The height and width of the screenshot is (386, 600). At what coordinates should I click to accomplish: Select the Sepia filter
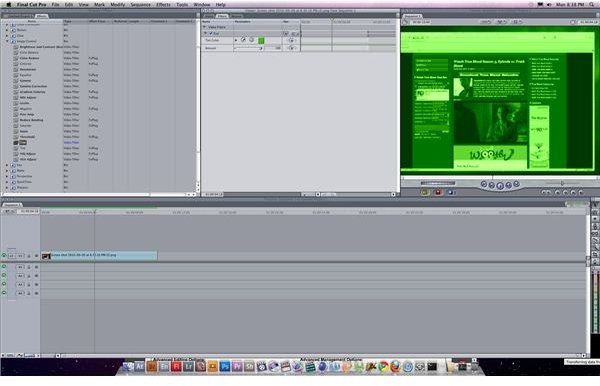[x=24, y=131]
